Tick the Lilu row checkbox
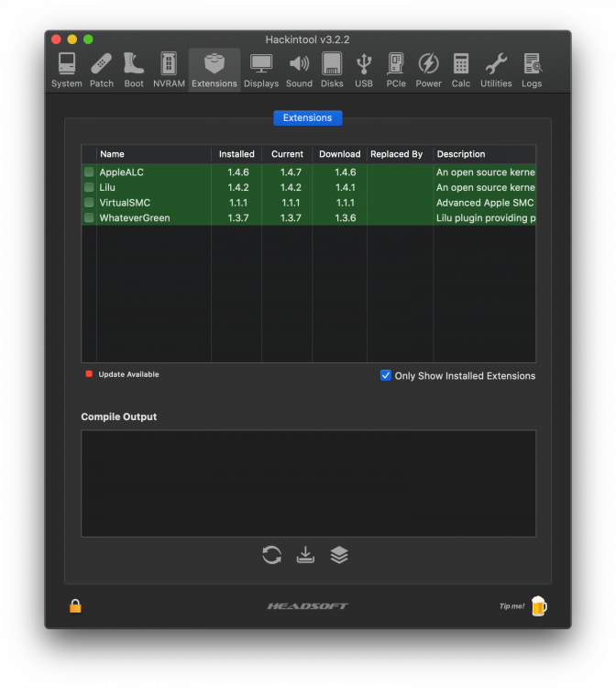The width and height of the screenshot is (616, 688). (89, 187)
